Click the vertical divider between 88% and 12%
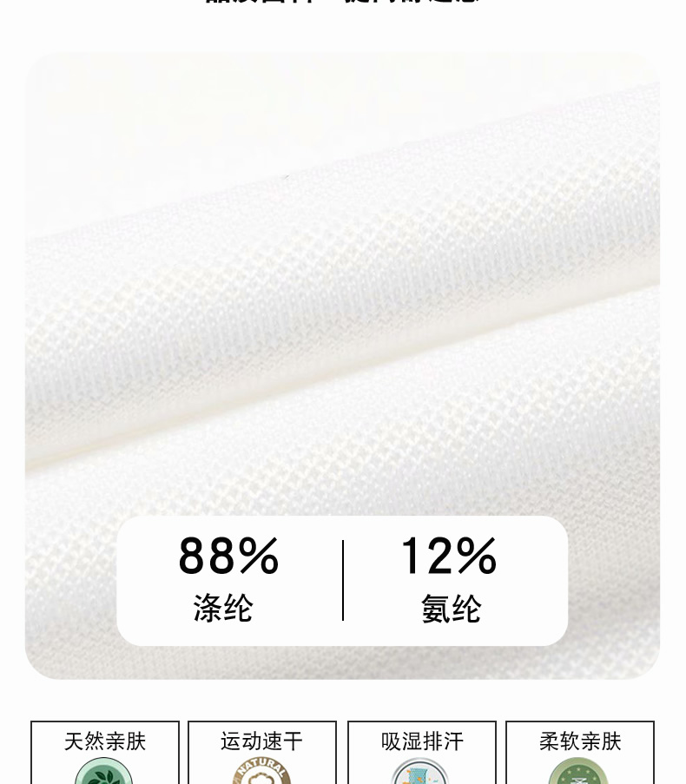Image resolution: width=686 pixels, height=784 pixels. tap(343, 581)
